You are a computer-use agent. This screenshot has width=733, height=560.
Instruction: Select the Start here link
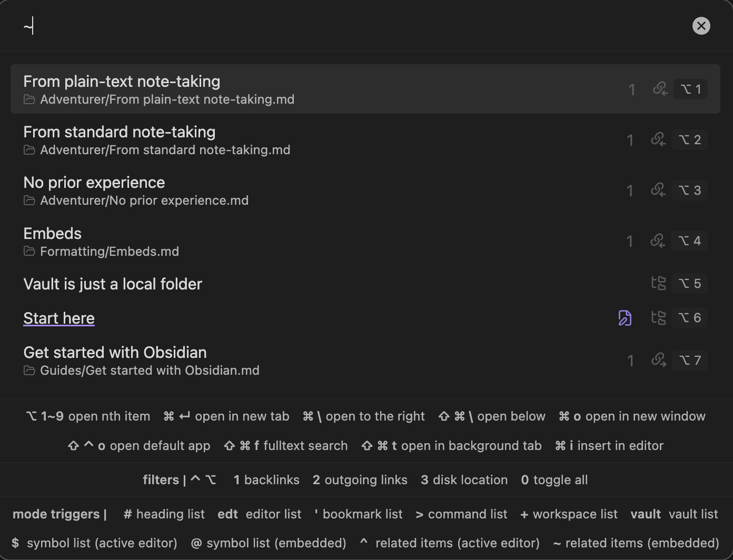tap(59, 318)
